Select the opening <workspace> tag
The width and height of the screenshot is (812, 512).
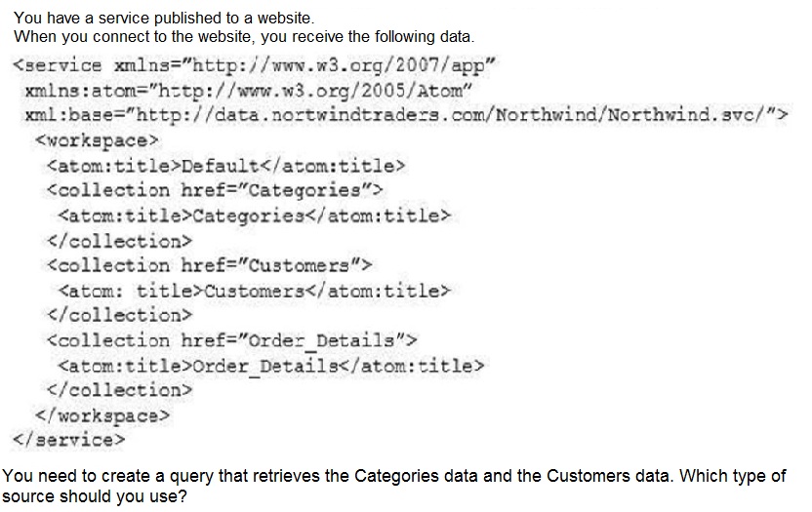click(89, 139)
